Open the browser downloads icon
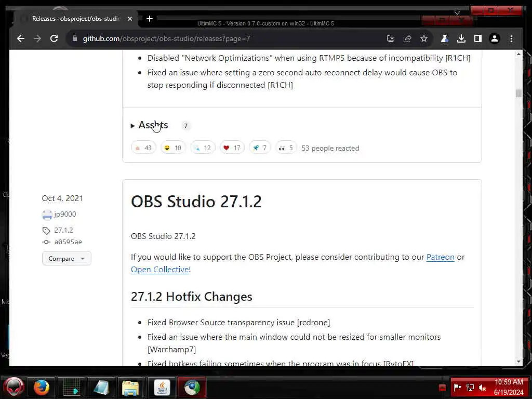 click(x=461, y=38)
